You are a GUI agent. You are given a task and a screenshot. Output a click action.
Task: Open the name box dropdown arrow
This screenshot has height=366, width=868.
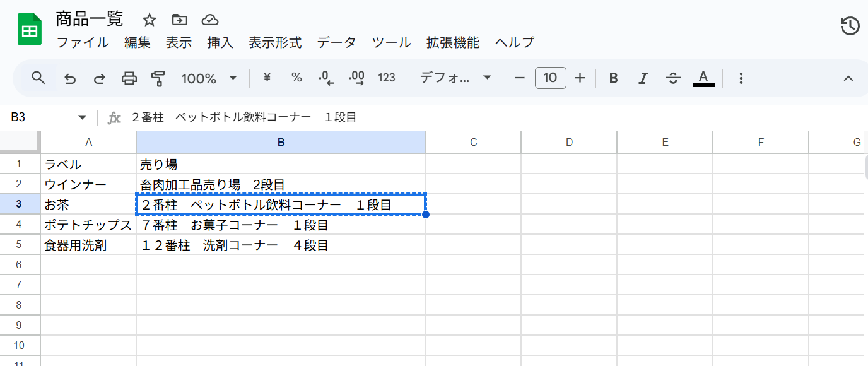(82, 118)
